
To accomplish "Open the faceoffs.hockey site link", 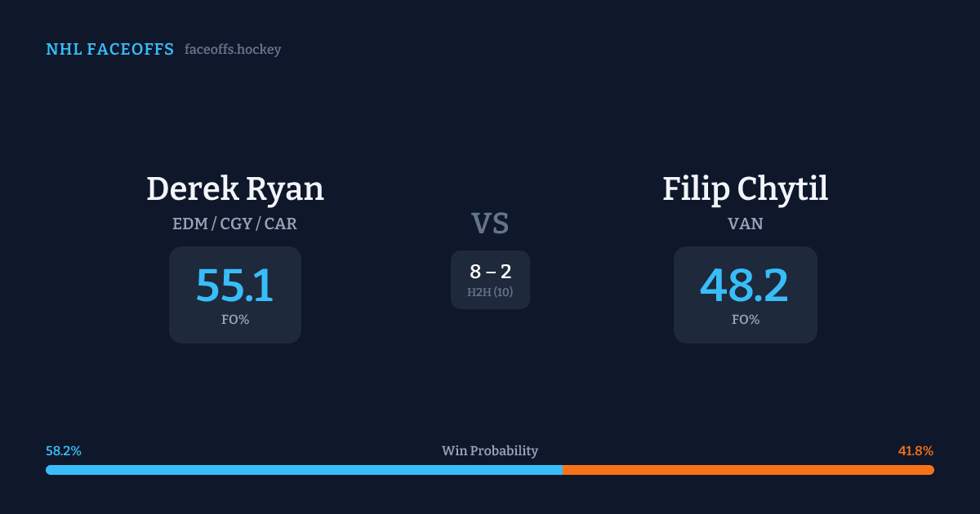I will pos(233,50).
